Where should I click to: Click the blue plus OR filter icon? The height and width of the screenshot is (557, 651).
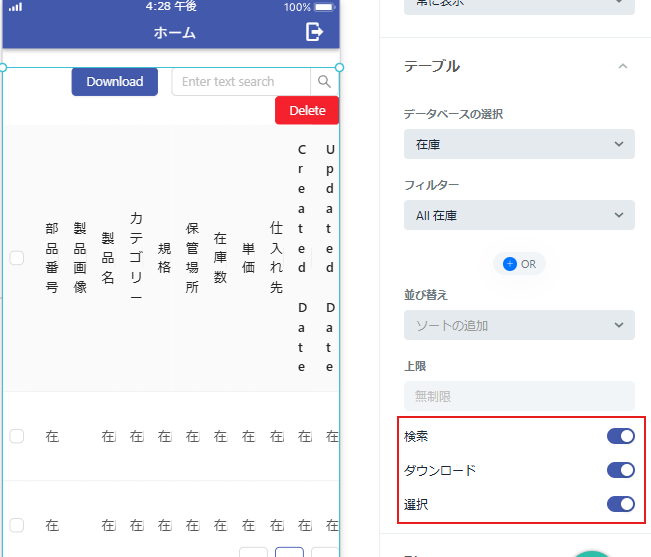(509, 264)
